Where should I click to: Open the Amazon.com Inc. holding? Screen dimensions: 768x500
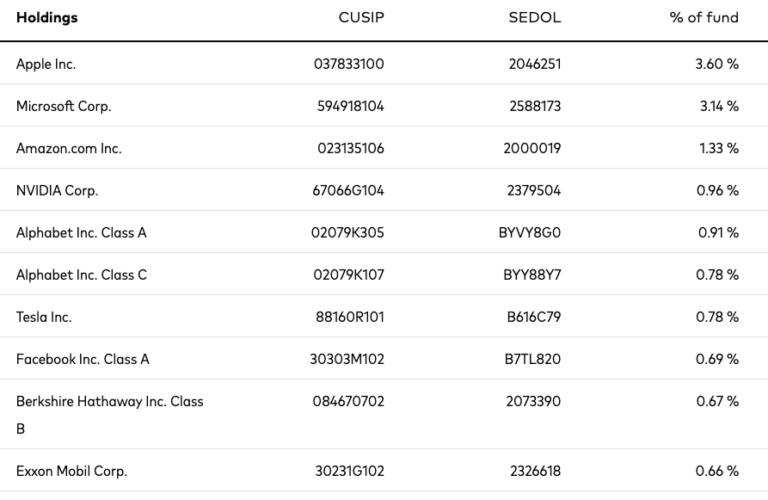[69, 148]
